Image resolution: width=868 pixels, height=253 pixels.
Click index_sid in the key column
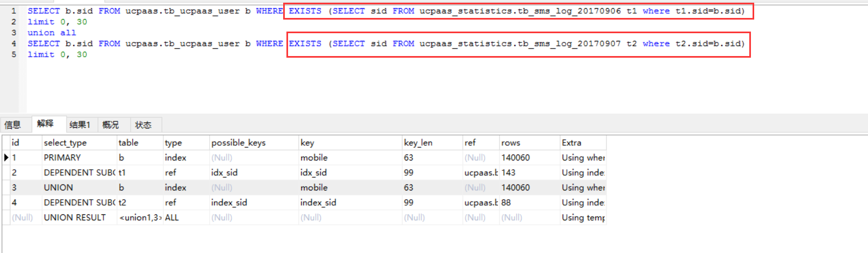(350, 202)
